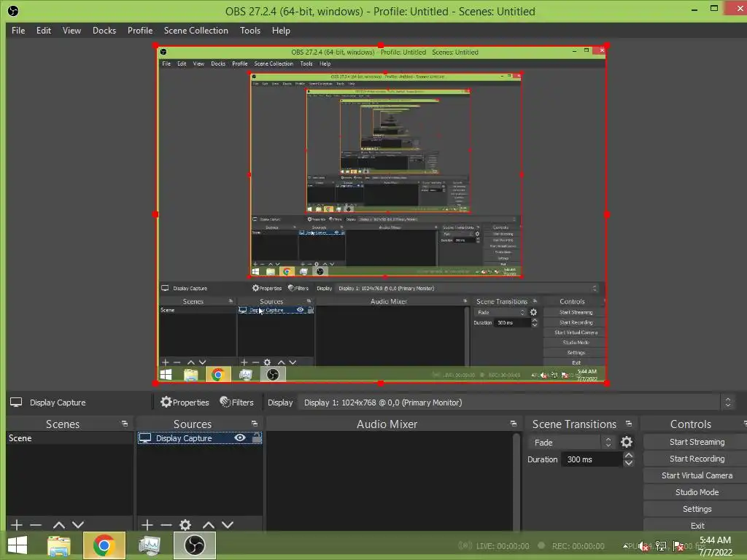Open the Help menu
The image size is (747, 560).
281,31
